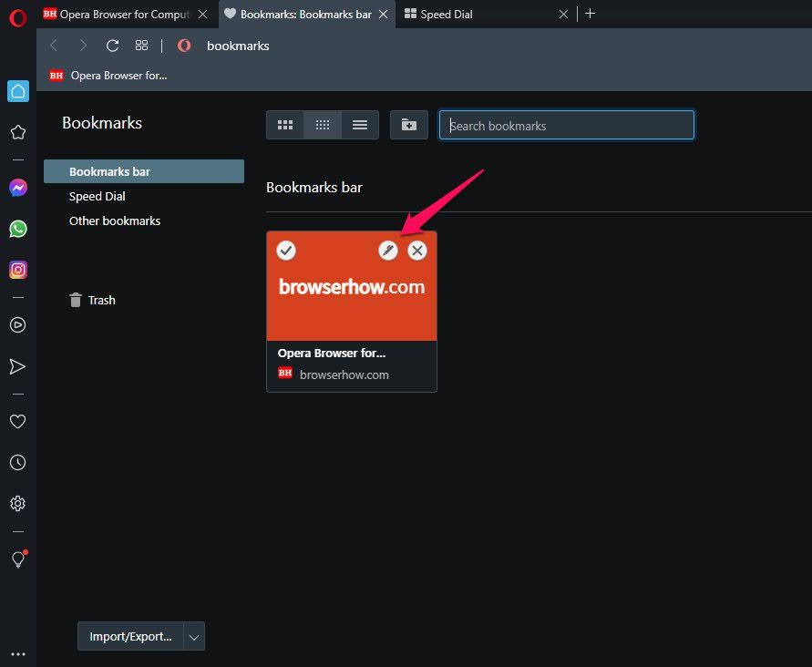
Task: Expand the Import/Export dropdown arrow
Action: (x=193, y=636)
